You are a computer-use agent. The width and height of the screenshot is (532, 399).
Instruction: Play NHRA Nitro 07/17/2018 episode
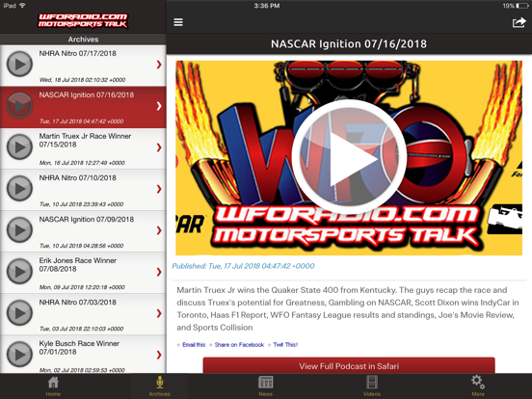pyautogui.click(x=19, y=64)
